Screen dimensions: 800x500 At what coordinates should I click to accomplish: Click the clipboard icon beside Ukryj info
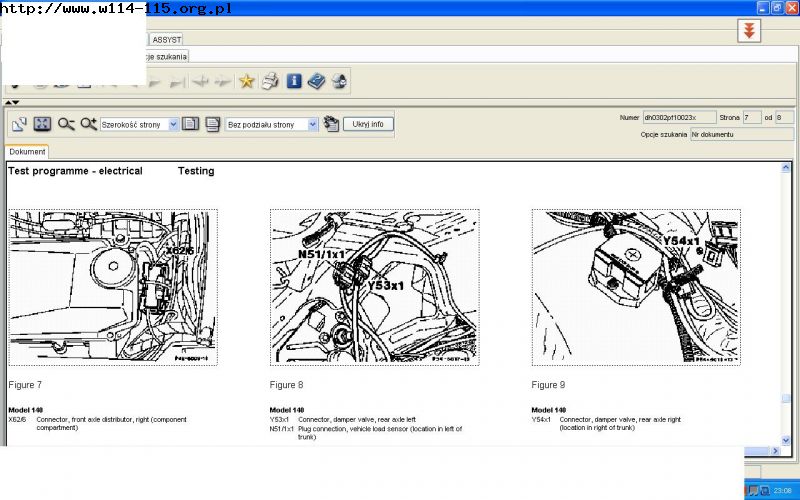pyautogui.click(x=331, y=124)
